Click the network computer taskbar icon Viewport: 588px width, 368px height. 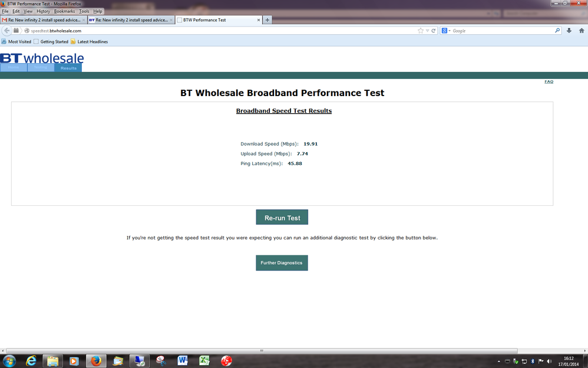click(x=140, y=361)
